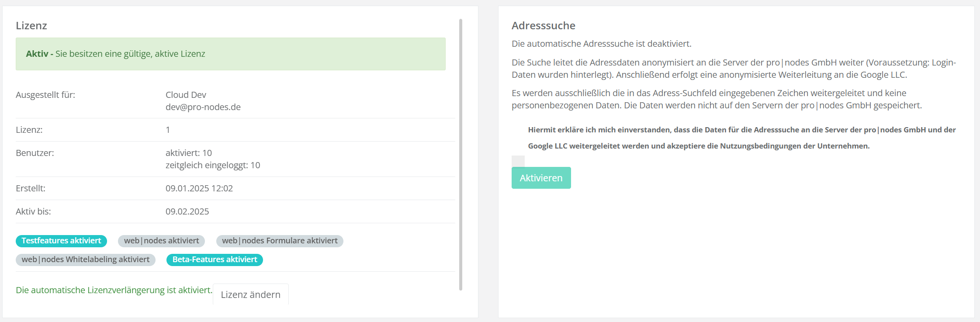The width and height of the screenshot is (980, 322).
Task: Click the Erstellt timestamp 09.01.2025 12:02
Action: [199, 188]
